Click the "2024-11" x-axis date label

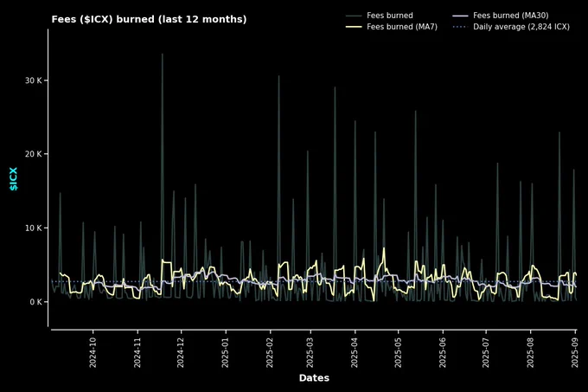137,352
